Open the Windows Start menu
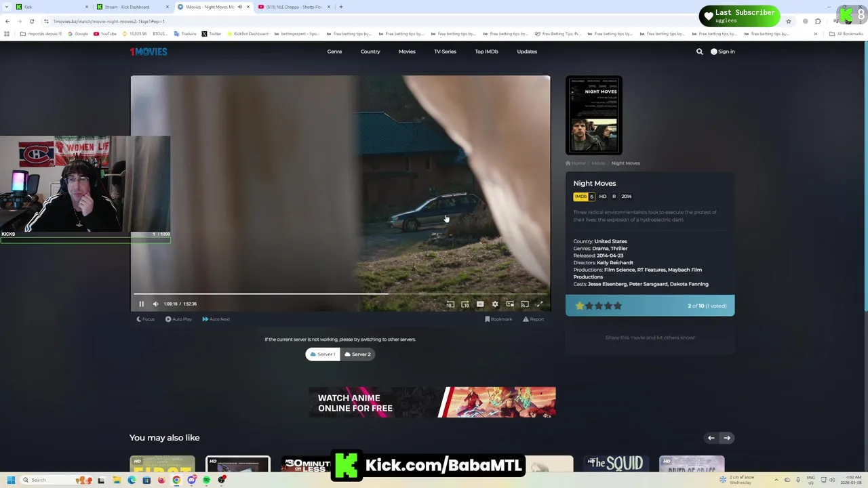Screen dimensions: 868x488 [11, 480]
